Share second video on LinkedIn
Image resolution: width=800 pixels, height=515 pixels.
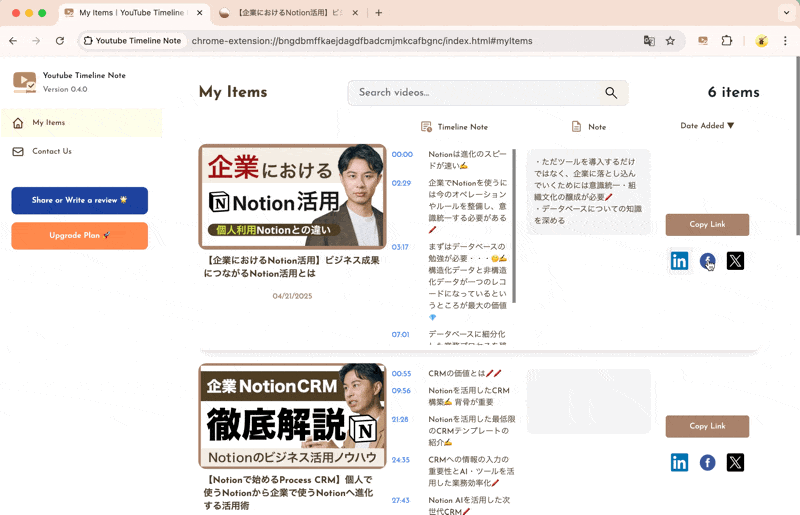[679, 462]
